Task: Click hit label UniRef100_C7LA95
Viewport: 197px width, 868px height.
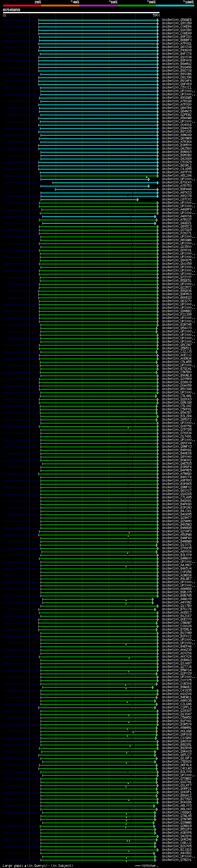Action: pyautogui.click(x=177, y=497)
